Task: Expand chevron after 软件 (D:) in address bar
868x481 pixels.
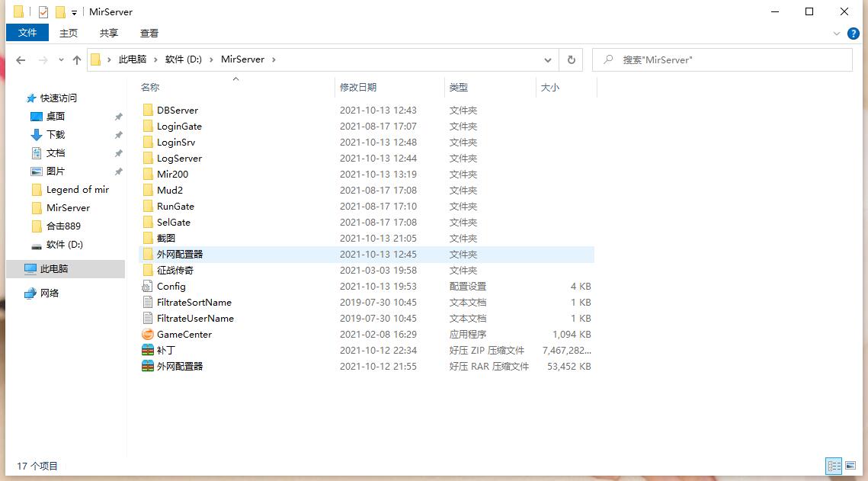Action: [x=211, y=59]
